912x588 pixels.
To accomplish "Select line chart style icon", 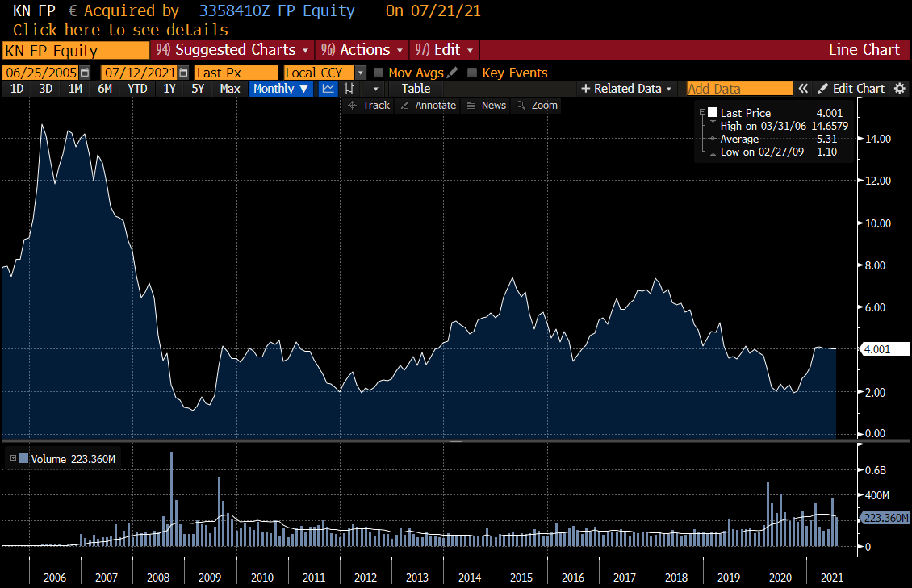I will coord(328,88).
